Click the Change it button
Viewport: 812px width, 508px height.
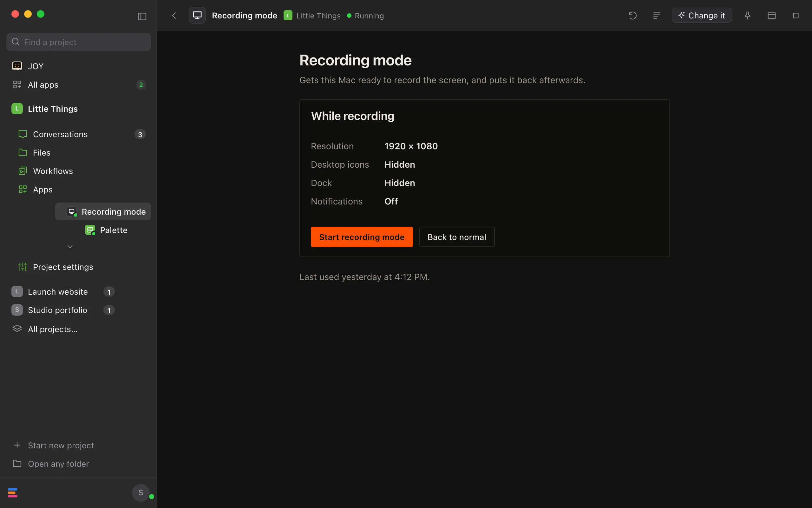coord(702,16)
